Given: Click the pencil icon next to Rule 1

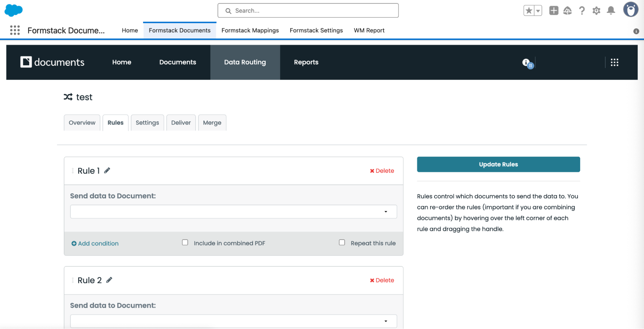Looking at the screenshot, I should click(107, 171).
